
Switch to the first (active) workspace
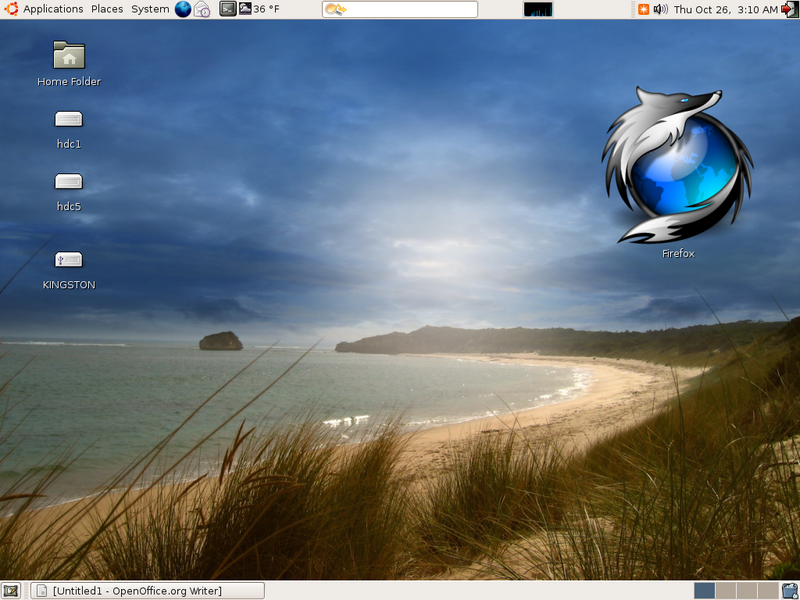click(x=705, y=591)
